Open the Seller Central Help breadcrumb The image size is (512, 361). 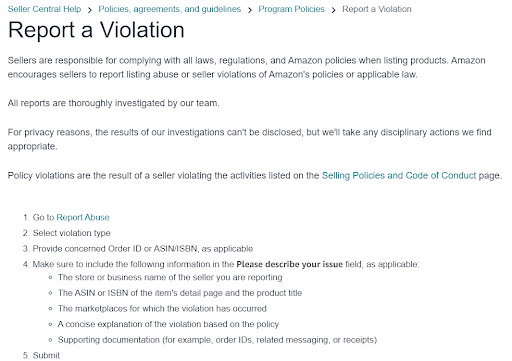(x=44, y=9)
